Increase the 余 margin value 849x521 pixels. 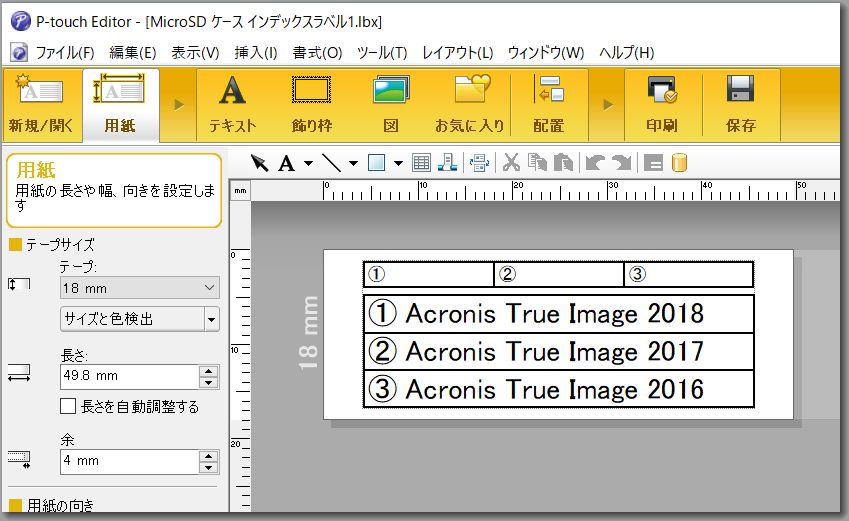(x=208, y=456)
